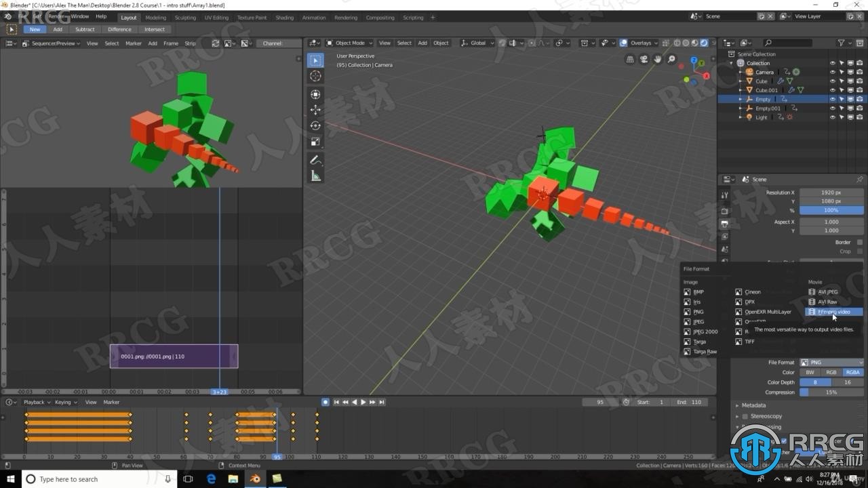Click the sequencer refresh icon
Viewport: 868px width, 488px height.
pyautogui.click(x=216, y=43)
